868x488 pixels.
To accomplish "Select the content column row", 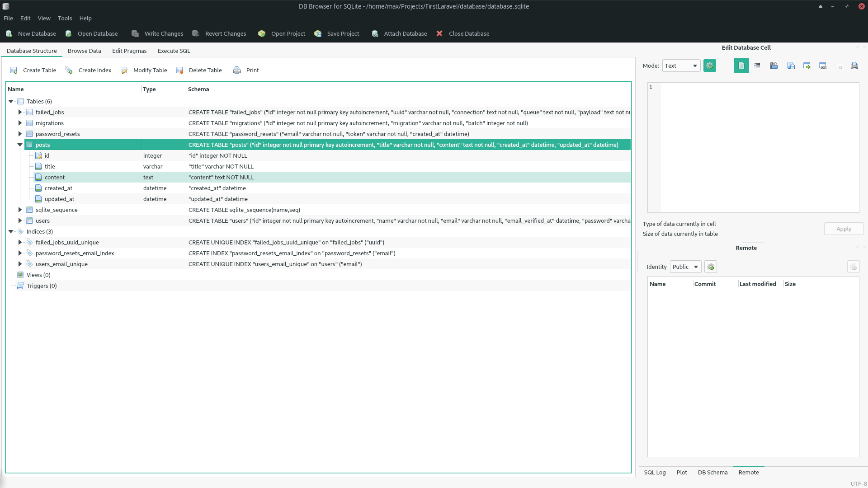I will (x=55, y=177).
